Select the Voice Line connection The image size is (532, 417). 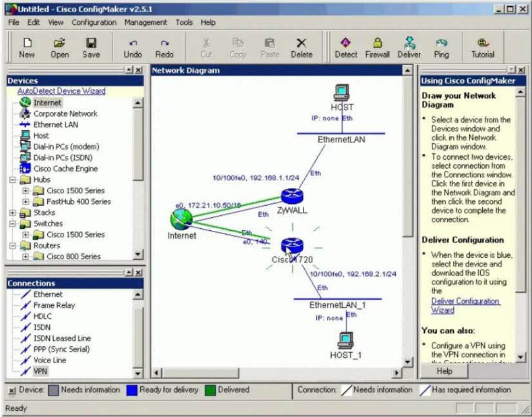49,360
